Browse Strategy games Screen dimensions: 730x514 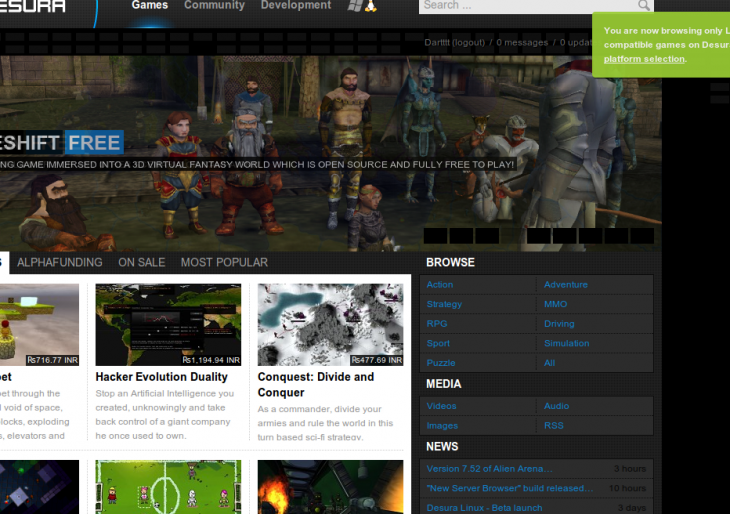[444, 304]
